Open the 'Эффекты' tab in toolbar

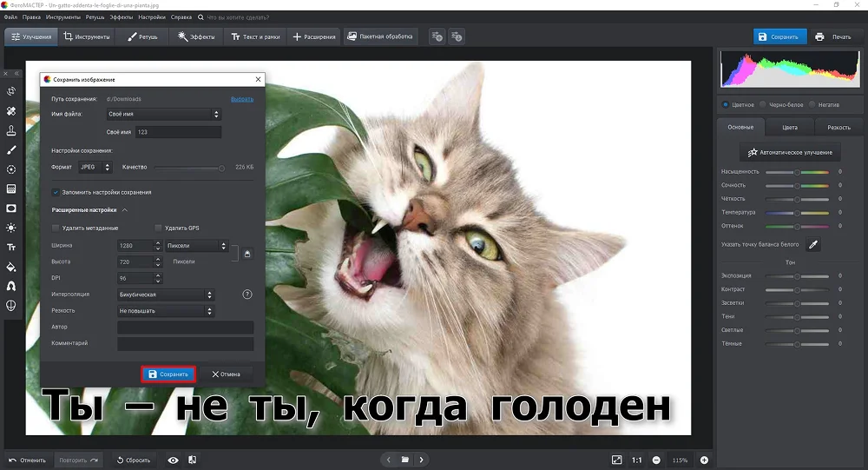click(x=196, y=36)
